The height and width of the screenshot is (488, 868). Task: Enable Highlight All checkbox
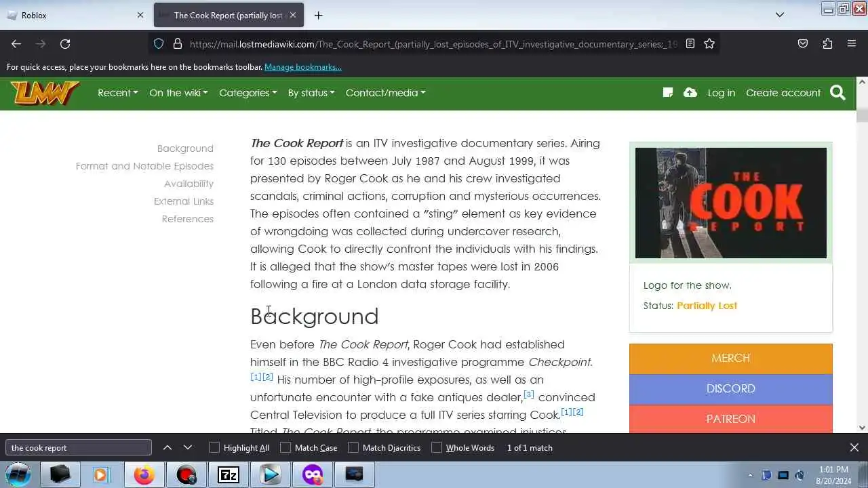pos(214,447)
